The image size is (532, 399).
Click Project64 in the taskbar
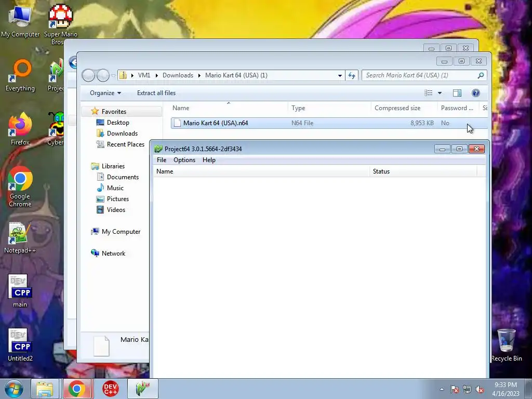pyautogui.click(x=143, y=389)
